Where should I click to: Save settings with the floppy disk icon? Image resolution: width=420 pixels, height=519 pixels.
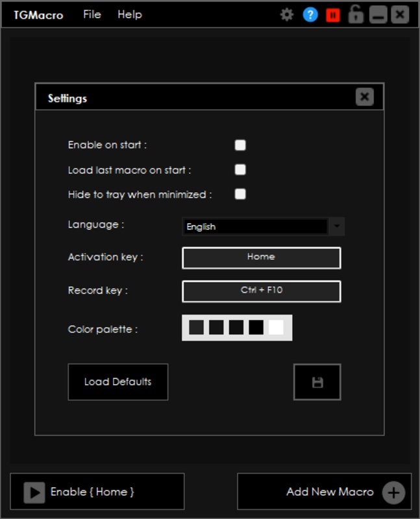pos(317,382)
